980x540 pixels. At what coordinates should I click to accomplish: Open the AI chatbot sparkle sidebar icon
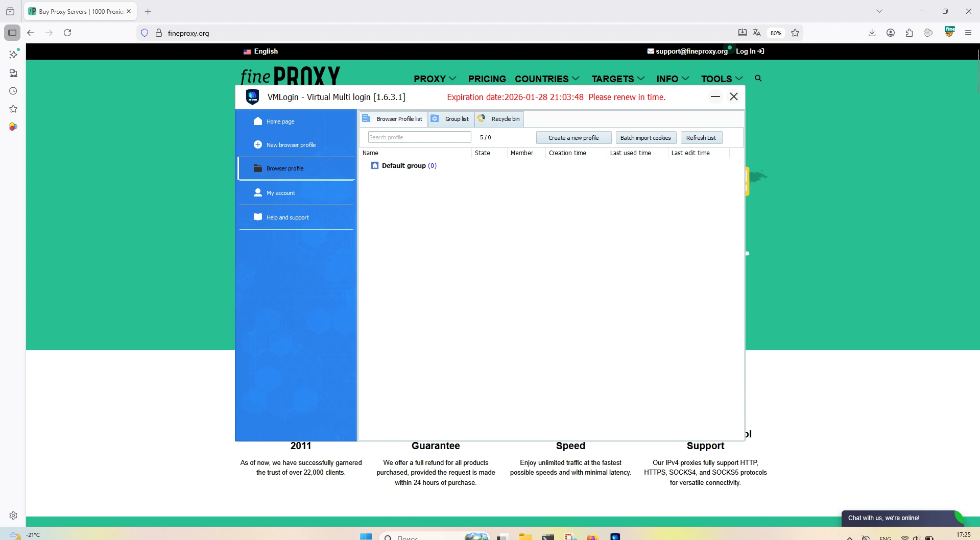13,54
